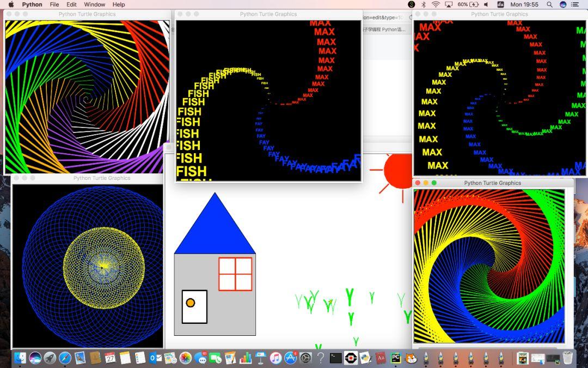588x368 pixels.
Task: Open Notes app in Dock
Action: pos(125,358)
